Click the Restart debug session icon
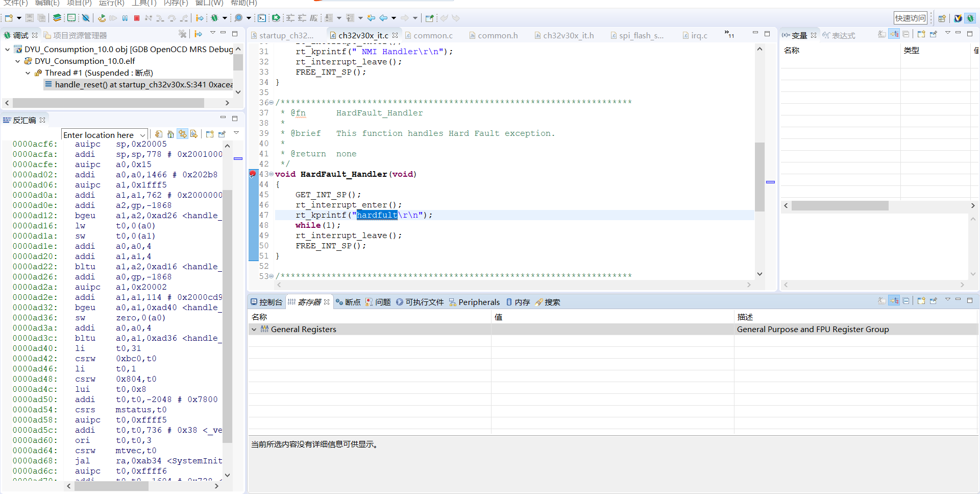Image resolution: width=980 pixels, height=494 pixels. (x=102, y=18)
